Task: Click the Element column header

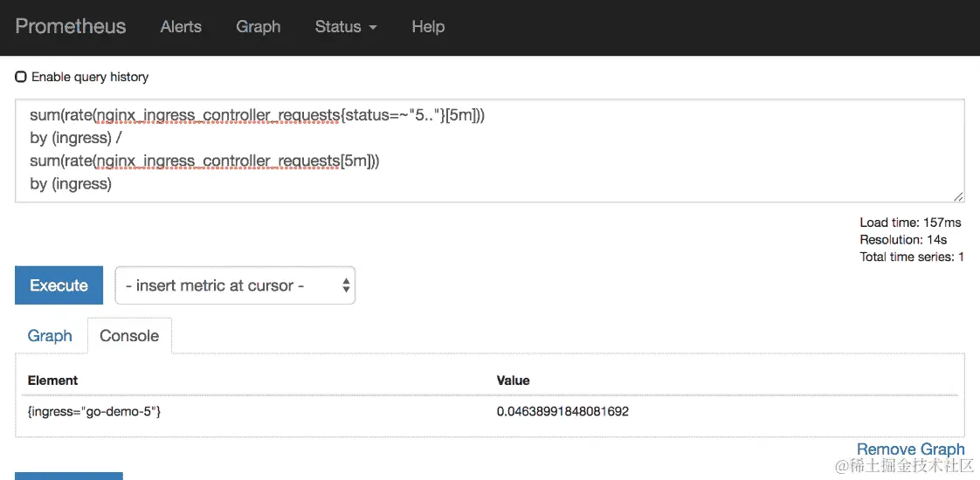Action: coord(52,381)
